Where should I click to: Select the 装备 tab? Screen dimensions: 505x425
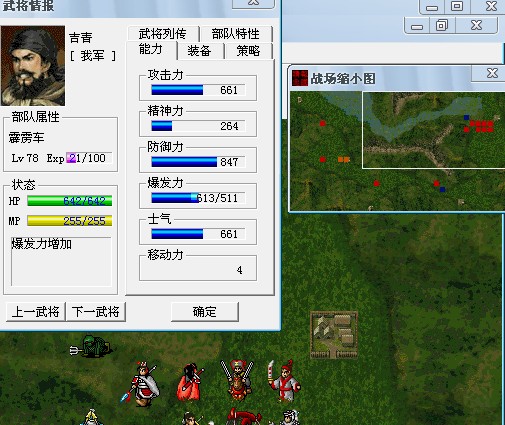(199, 51)
